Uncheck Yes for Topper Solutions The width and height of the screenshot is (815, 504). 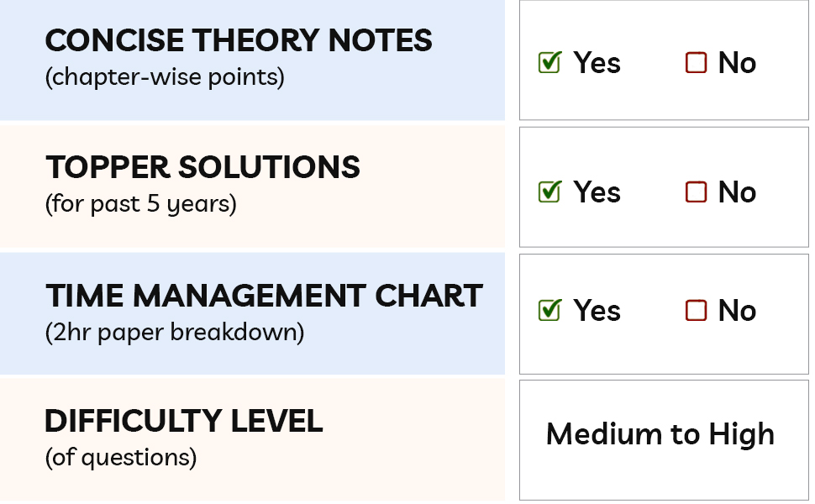[x=549, y=192]
